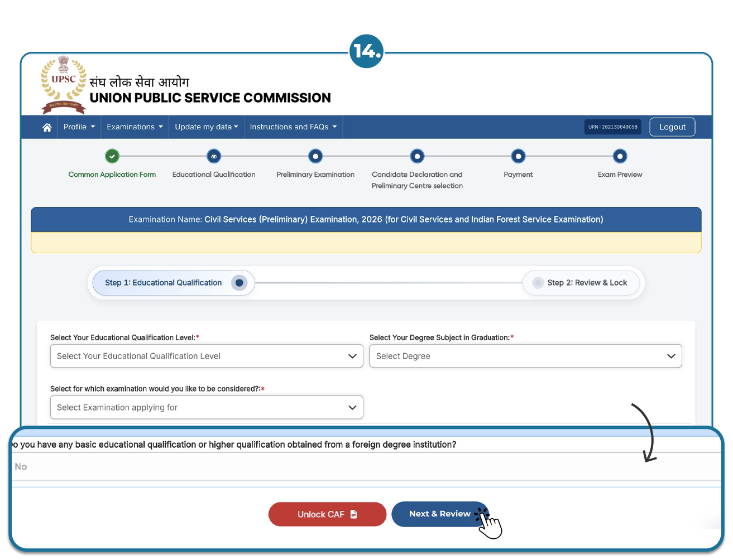The height and width of the screenshot is (560, 733).
Task: Click the Preliminary Examination step circle
Action: [x=315, y=156]
